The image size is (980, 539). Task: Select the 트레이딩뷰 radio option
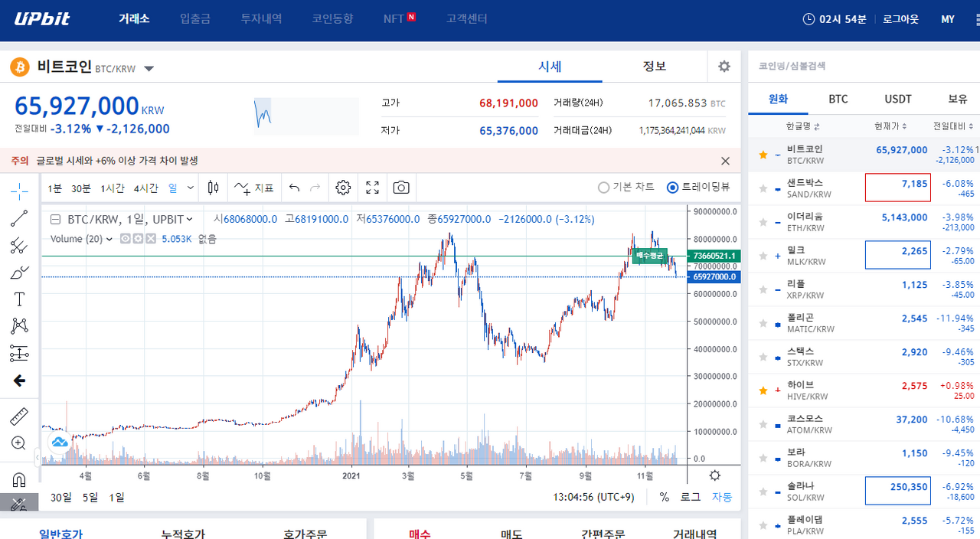pyautogui.click(x=698, y=188)
